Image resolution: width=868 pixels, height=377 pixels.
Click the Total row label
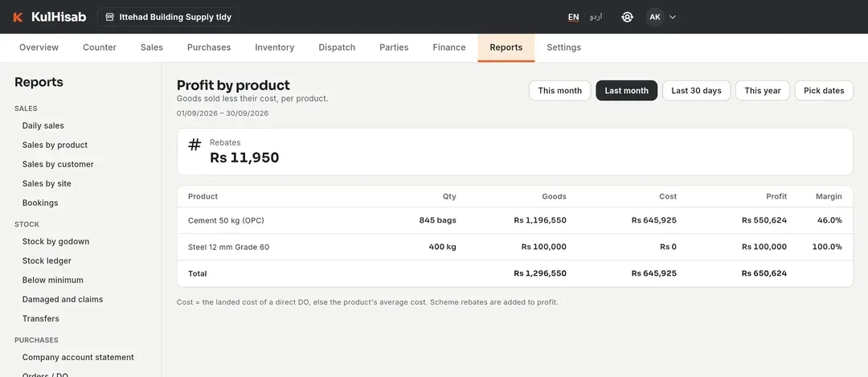[198, 273]
